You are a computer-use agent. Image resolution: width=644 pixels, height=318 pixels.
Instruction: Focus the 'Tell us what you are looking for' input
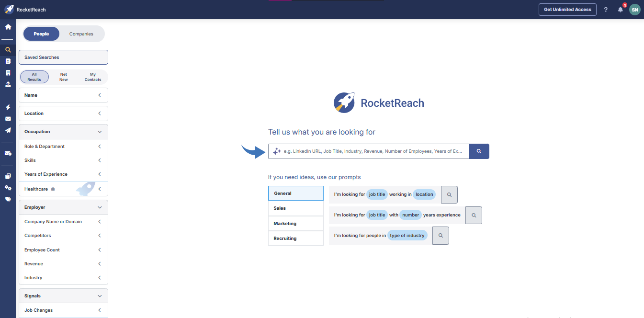coord(369,151)
